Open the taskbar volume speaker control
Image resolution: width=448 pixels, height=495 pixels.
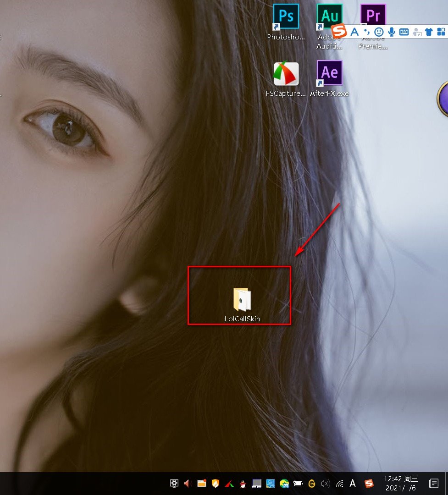[x=325, y=483]
